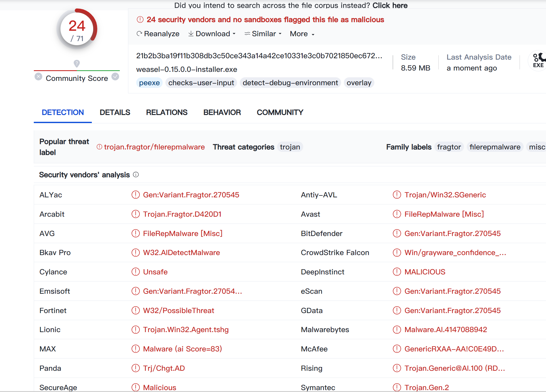Viewport: 546px width, 392px height.
Task: Click the alert icon next to Cylance Unsafe verdict
Action: pyautogui.click(x=135, y=272)
